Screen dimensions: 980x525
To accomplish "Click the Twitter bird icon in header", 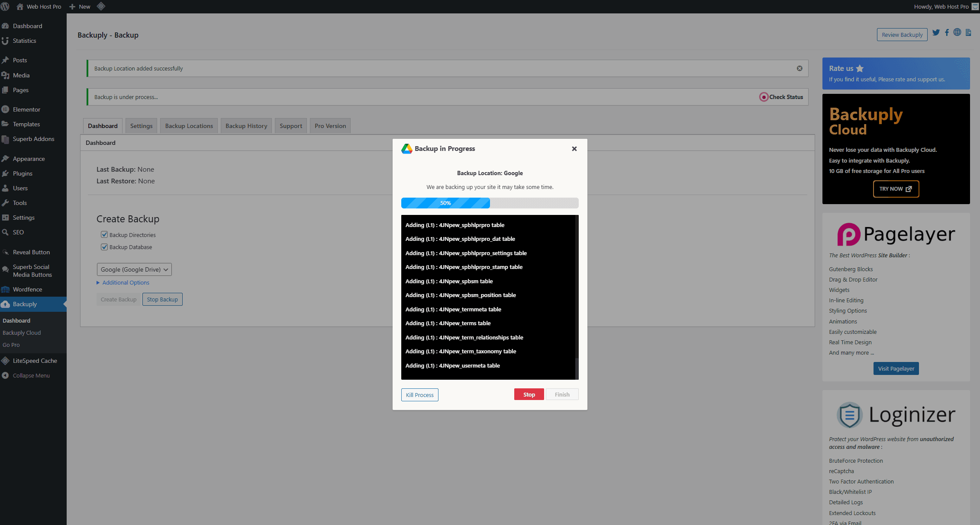I will pos(936,33).
